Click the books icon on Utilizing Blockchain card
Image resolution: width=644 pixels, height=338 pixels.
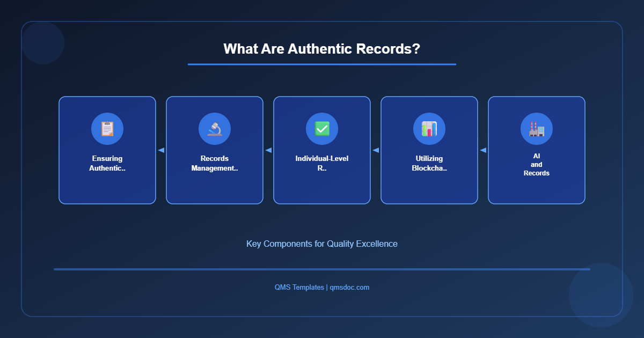(429, 129)
